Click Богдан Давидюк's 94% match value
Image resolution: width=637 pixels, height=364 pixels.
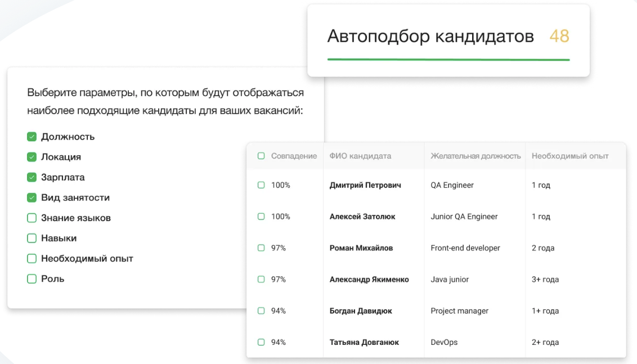tap(279, 311)
